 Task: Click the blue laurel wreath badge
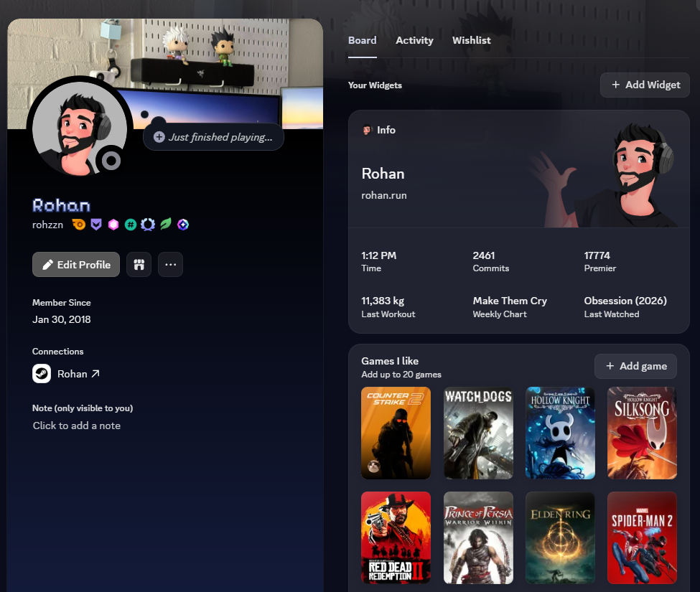point(148,225)
